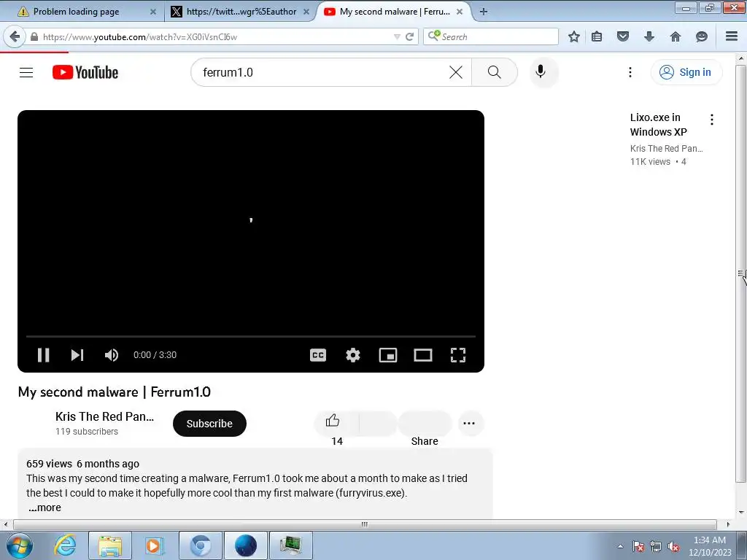The image size is (747, 560).
Task: Open the URL history dropdown arrow
Action: tap(396, 36)
